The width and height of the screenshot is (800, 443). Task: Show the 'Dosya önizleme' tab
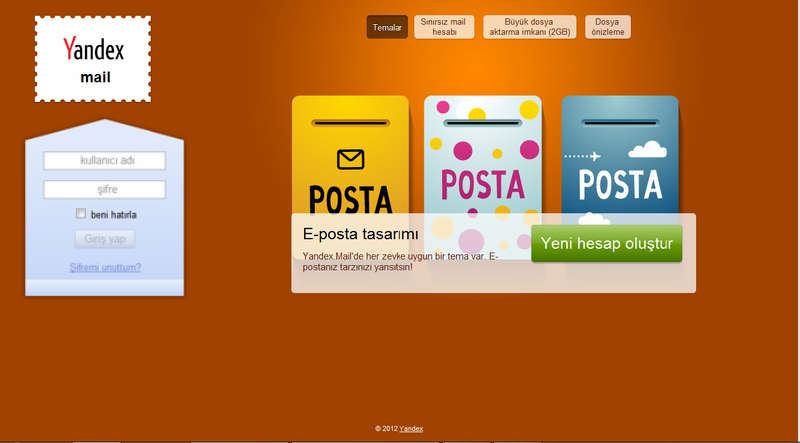pyautogui.click(x=608, y=27)
